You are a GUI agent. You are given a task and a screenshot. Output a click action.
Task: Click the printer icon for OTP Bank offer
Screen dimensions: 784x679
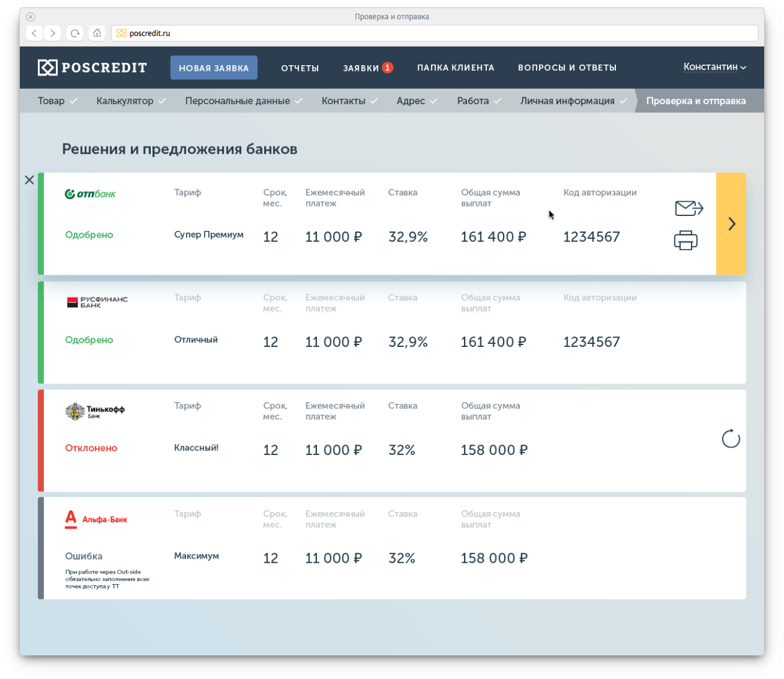685,240
